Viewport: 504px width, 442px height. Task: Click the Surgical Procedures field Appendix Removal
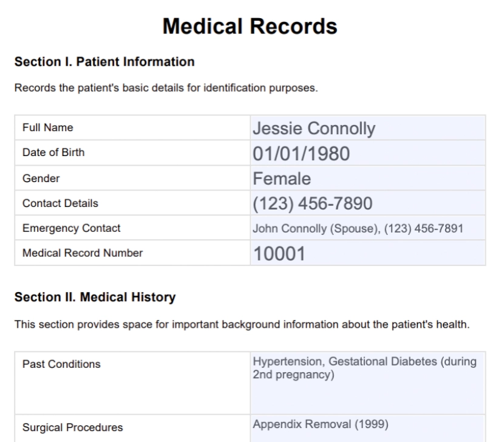[368, 429]
